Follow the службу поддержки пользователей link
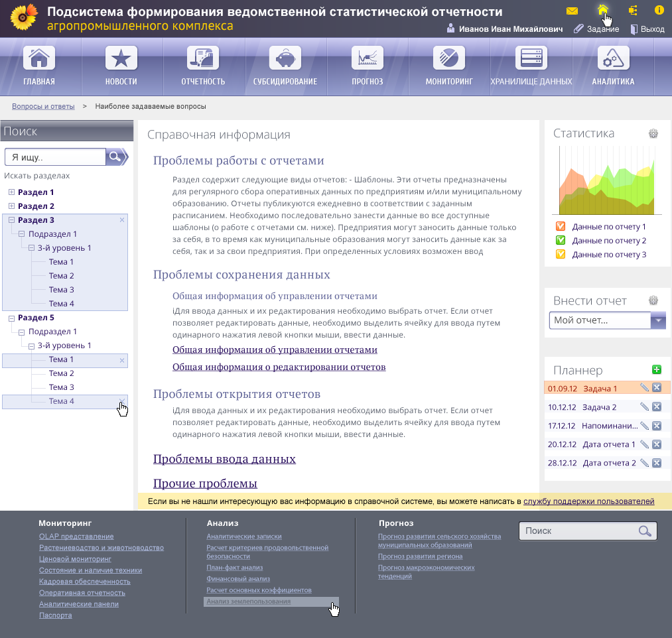 click(589, 501)
